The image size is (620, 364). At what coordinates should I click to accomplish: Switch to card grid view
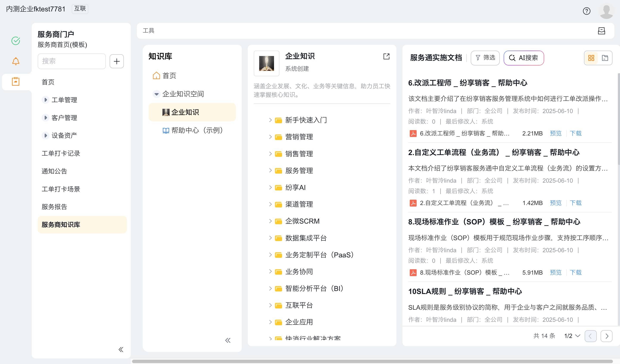[x=591, y=58]
